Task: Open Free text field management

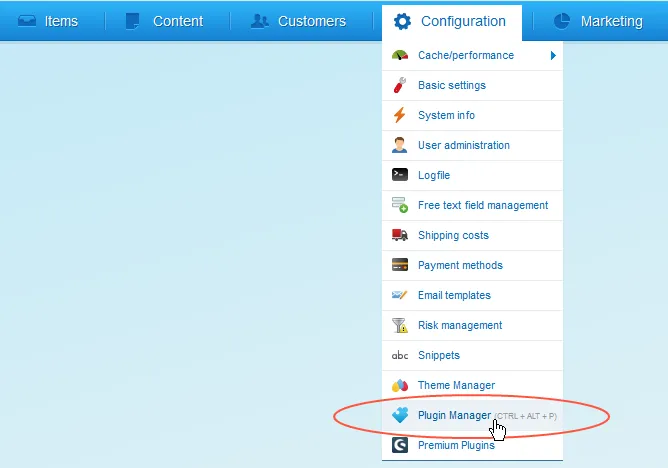Action: (472, 206)
